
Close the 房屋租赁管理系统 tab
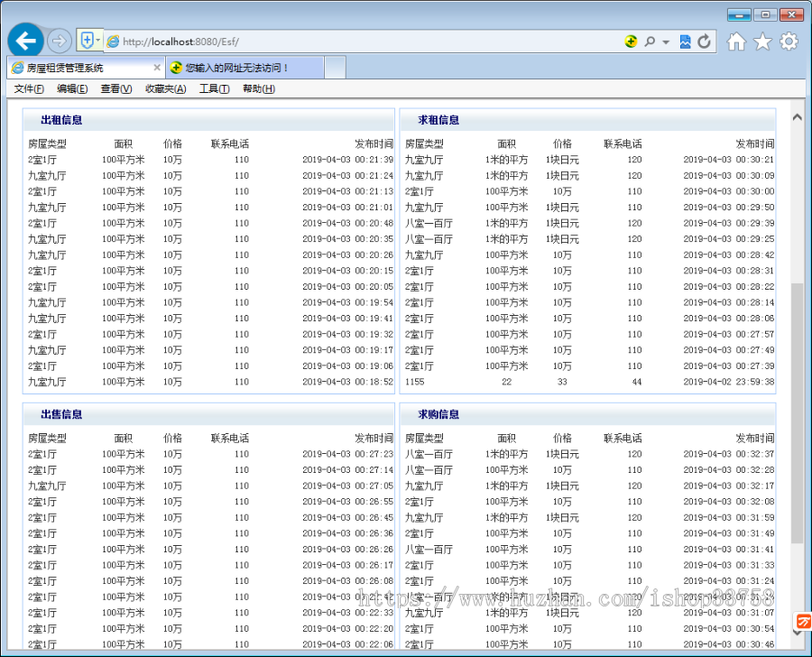pyautogui.click(x=157, y=67)
